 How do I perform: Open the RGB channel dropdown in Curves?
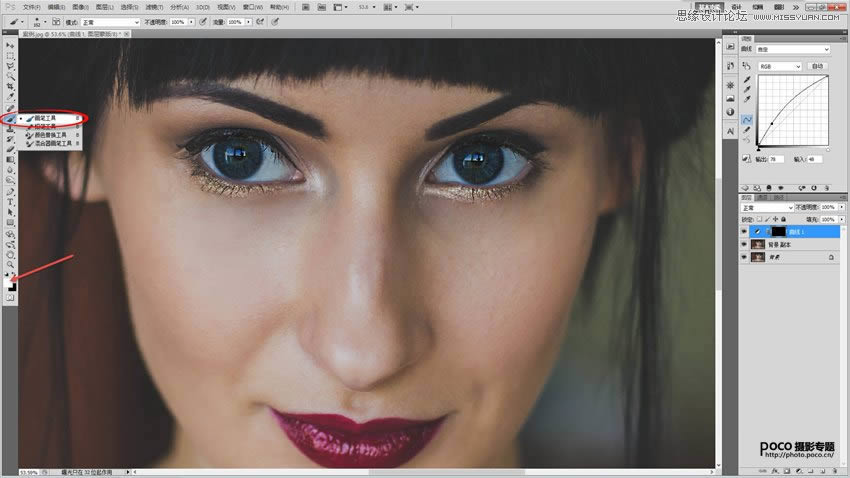780,66
